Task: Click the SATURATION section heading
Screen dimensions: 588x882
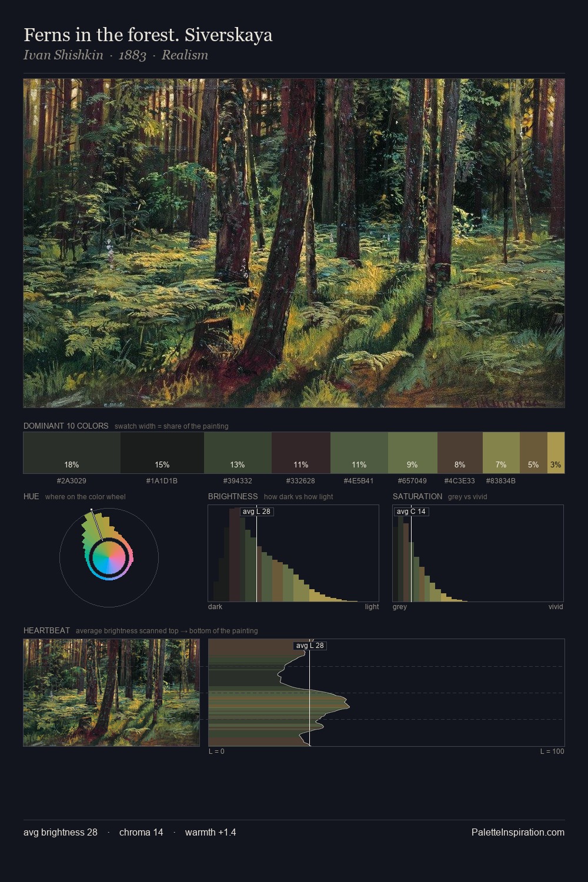Action: (x=417, y=496)
